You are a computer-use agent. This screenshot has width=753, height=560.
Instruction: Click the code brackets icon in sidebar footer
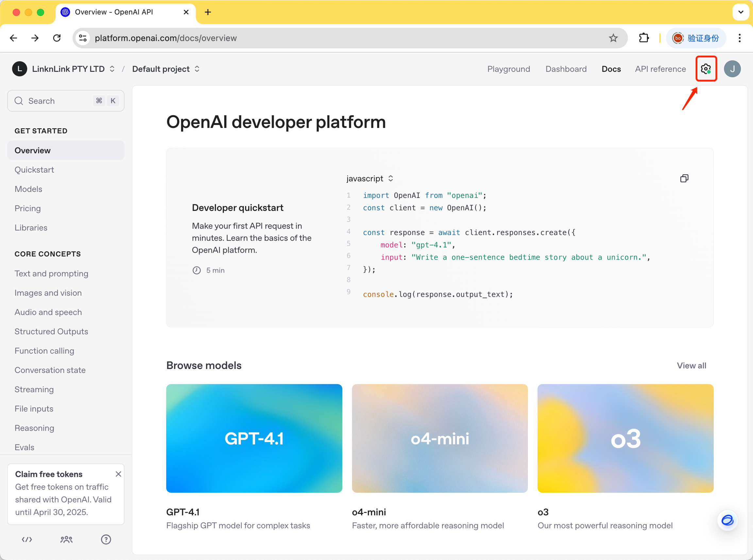point(27,539)
